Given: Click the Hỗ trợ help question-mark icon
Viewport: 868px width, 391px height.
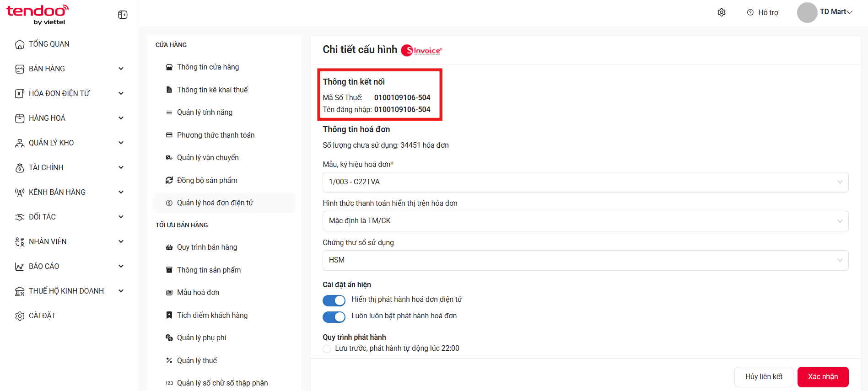Looking at the screenshot, I should click(x=750, y=12).
